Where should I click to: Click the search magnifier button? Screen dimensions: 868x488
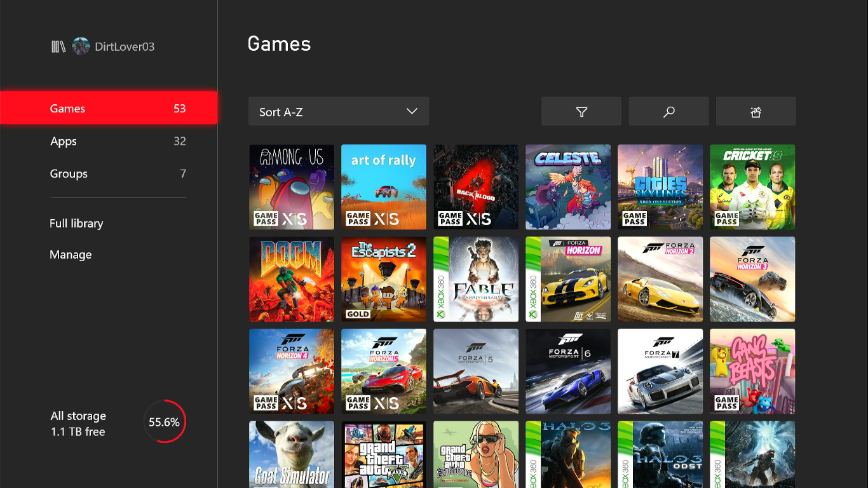[x=668, y=111]
